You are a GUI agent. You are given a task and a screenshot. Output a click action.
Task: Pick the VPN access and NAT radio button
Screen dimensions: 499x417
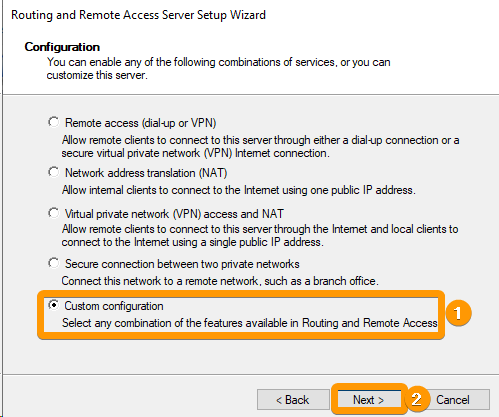pyautogui.click(x=54, y=213)
